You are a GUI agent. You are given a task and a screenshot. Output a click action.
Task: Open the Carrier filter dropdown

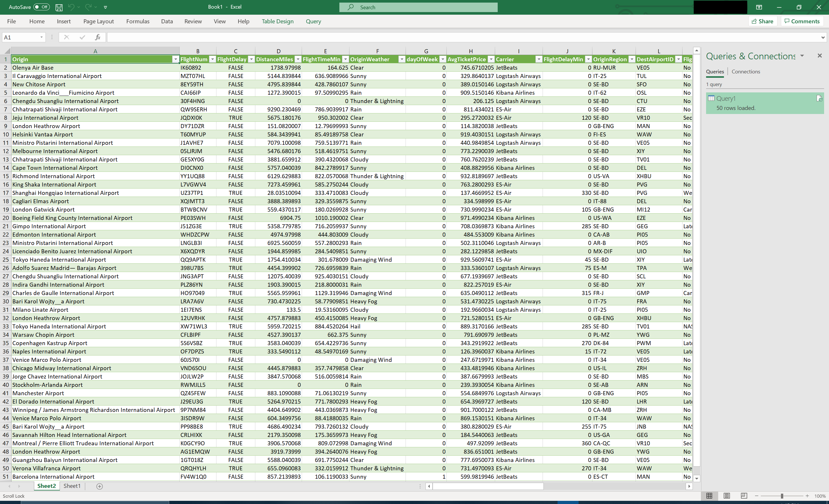539,59
